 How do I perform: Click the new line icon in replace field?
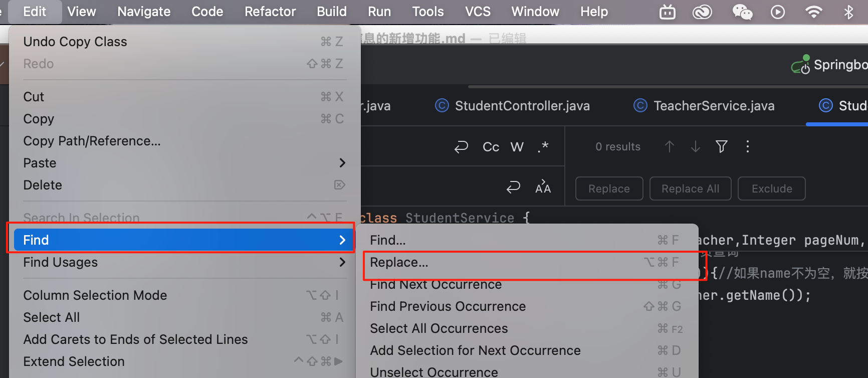[513, 187]
